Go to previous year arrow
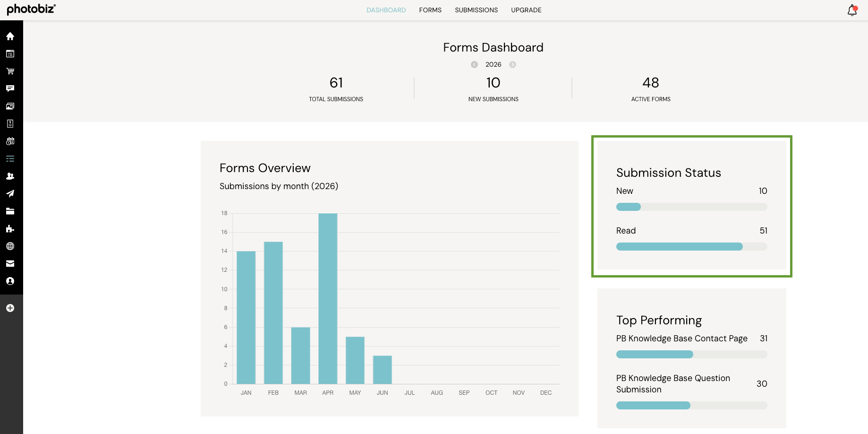Image resolution: width=868 pixels, height=434 pixels. click(474, 65)
